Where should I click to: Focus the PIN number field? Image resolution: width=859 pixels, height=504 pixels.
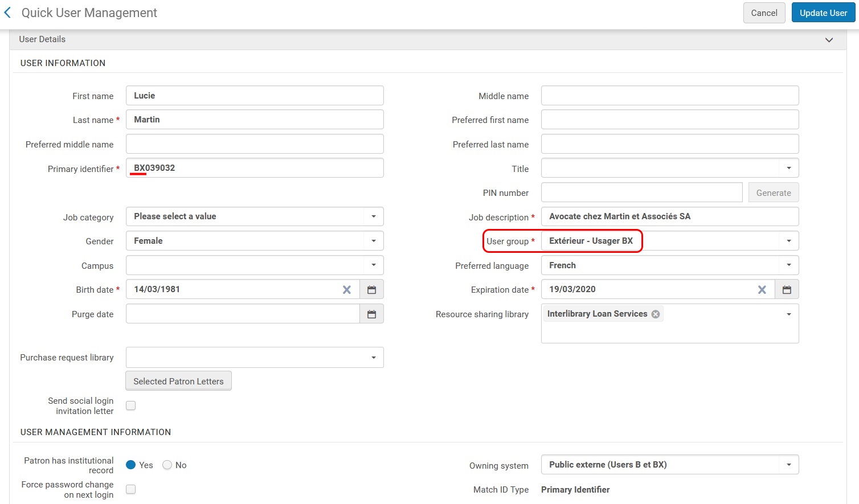(641, 192)
